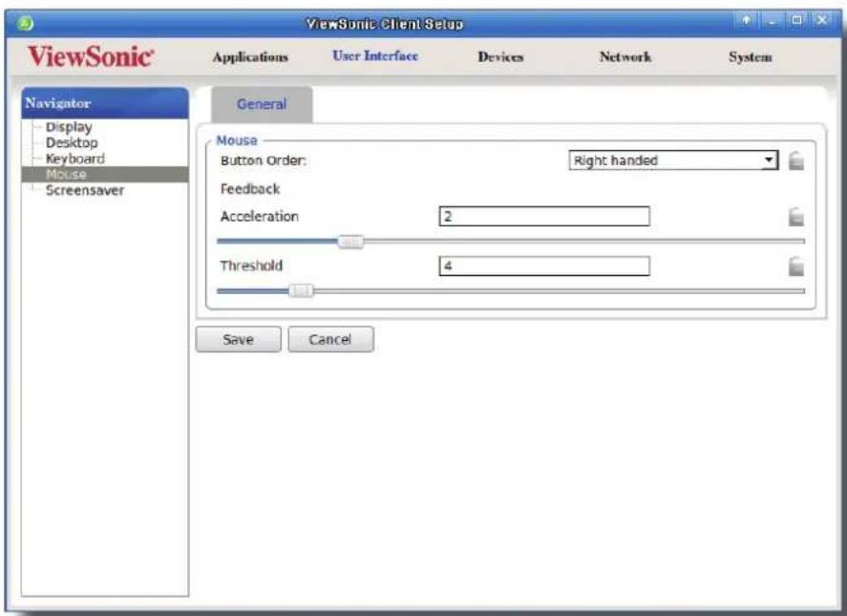Click the lock icon beside Button Order
The image size is (847, 616).
(x=796, y=160)
